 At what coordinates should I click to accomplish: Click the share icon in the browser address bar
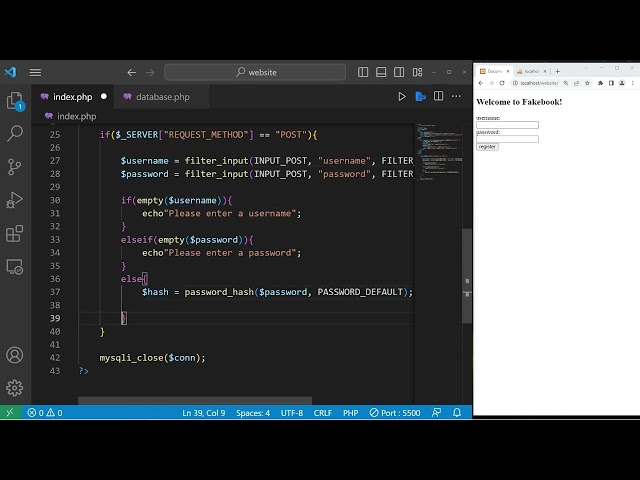click(x=576, y=83)
